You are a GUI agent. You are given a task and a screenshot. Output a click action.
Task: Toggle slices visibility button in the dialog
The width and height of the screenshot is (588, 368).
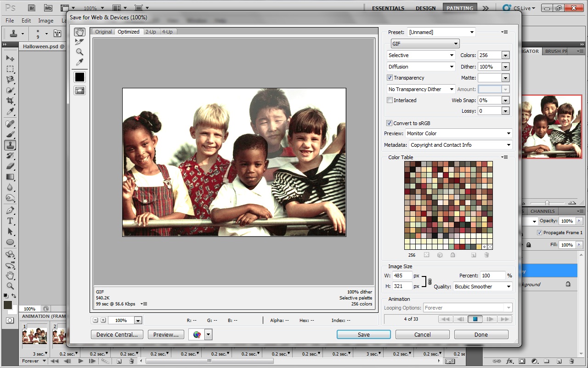[x=79, y=91]
